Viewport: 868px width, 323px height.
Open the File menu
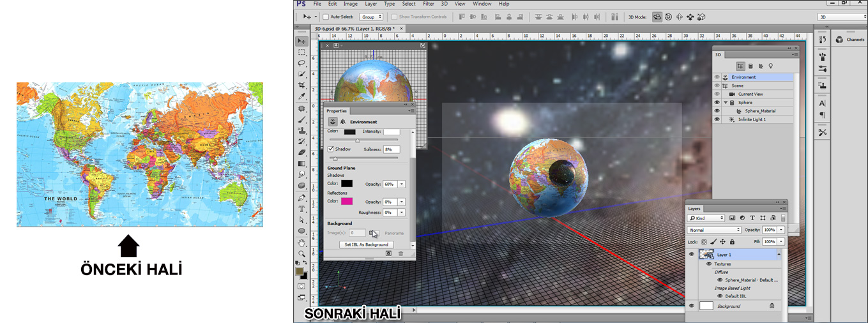[x=317, y=4]
